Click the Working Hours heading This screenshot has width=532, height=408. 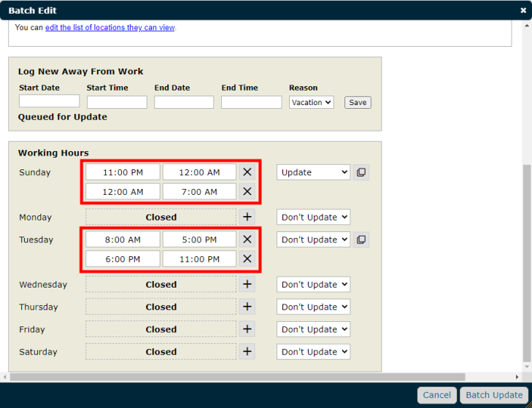point(53,153)
